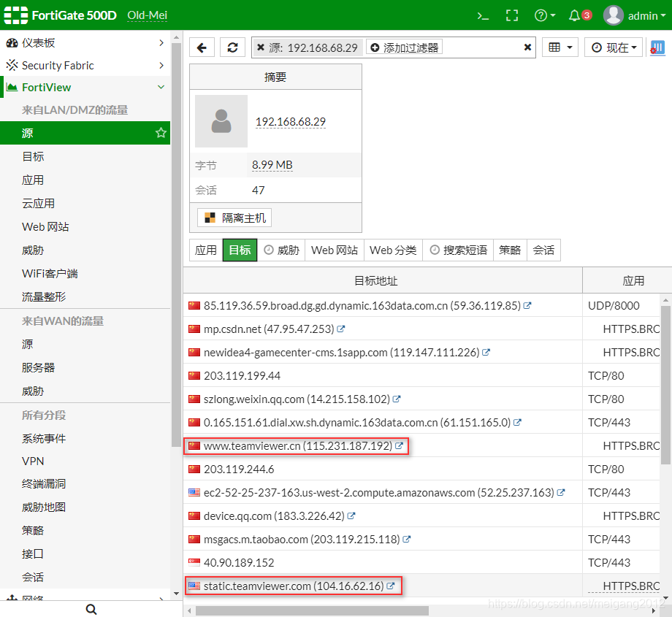Switch to the 应用 tab

(206, 250)
